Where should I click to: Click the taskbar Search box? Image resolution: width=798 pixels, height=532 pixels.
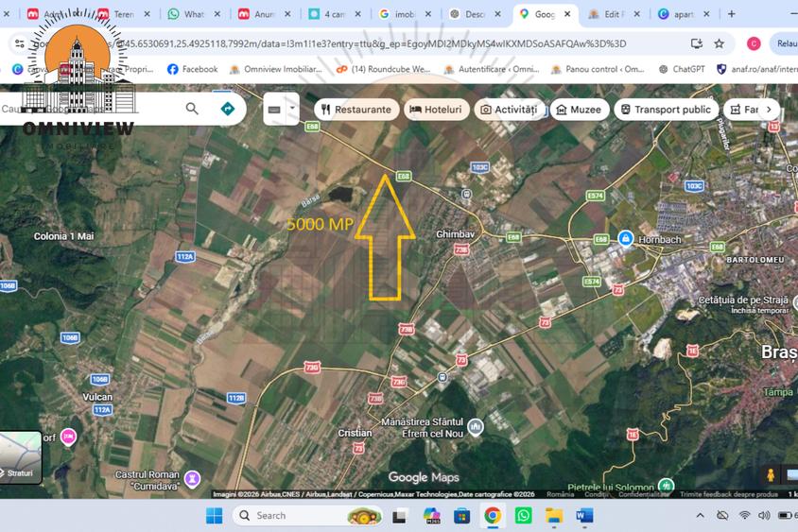307,516
